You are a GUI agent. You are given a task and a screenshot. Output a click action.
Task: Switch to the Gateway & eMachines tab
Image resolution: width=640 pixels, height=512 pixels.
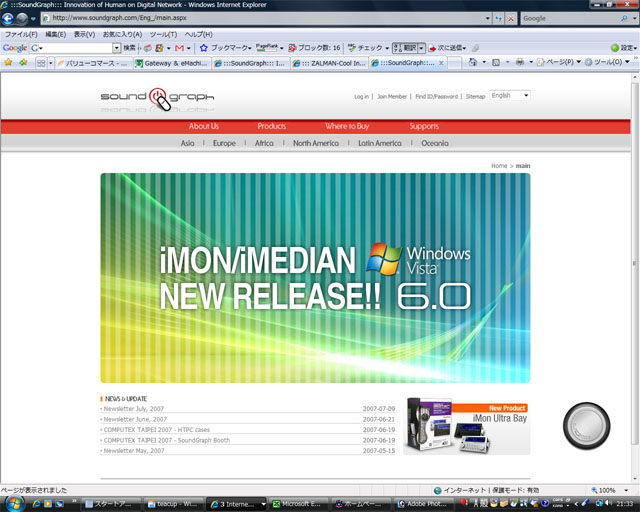(x=173, y=63)
